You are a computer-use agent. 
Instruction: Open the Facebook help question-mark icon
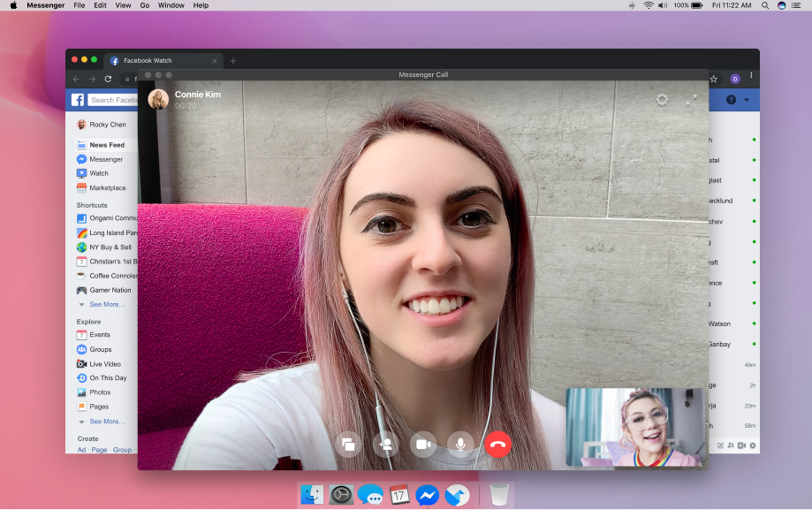[x=732, y=100]
